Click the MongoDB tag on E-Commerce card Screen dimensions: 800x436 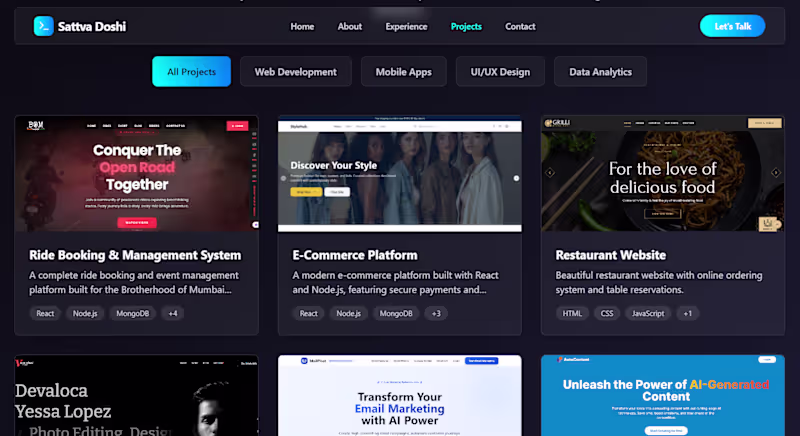[396, 313]
